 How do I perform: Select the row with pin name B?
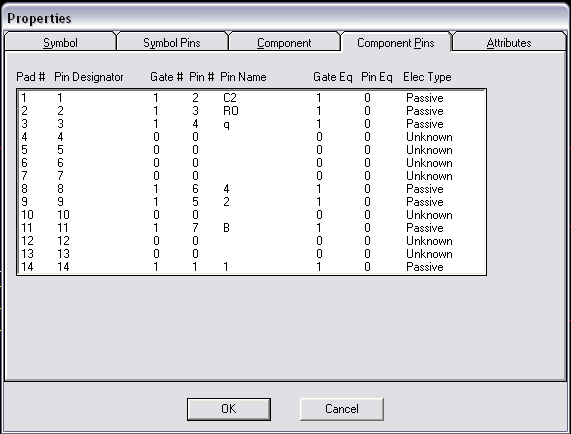tap(251, 228)
